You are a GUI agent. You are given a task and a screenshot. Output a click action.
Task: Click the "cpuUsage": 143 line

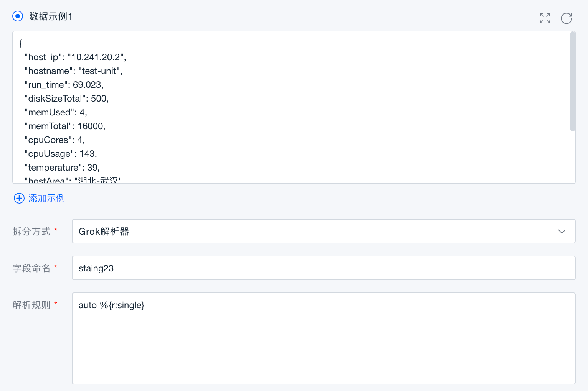pos(61,154)
